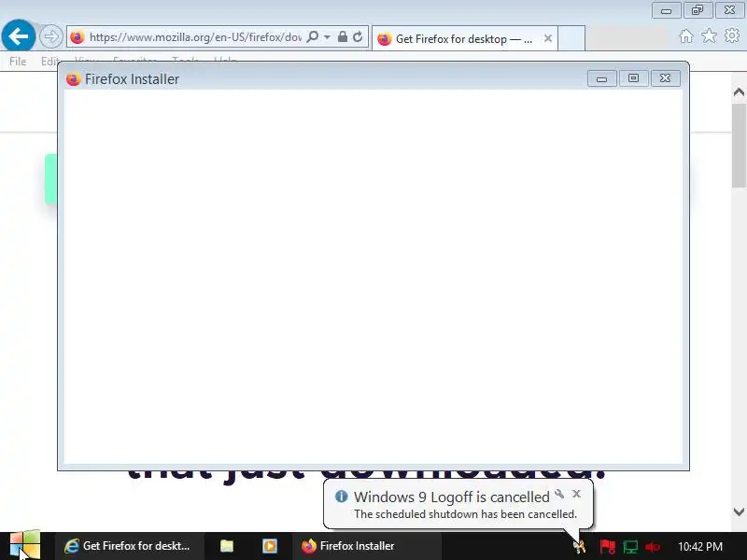The height and width of the screenshot is (560, 747).
Task: Open the media player taskbar icon
Action: pos(270,546)
